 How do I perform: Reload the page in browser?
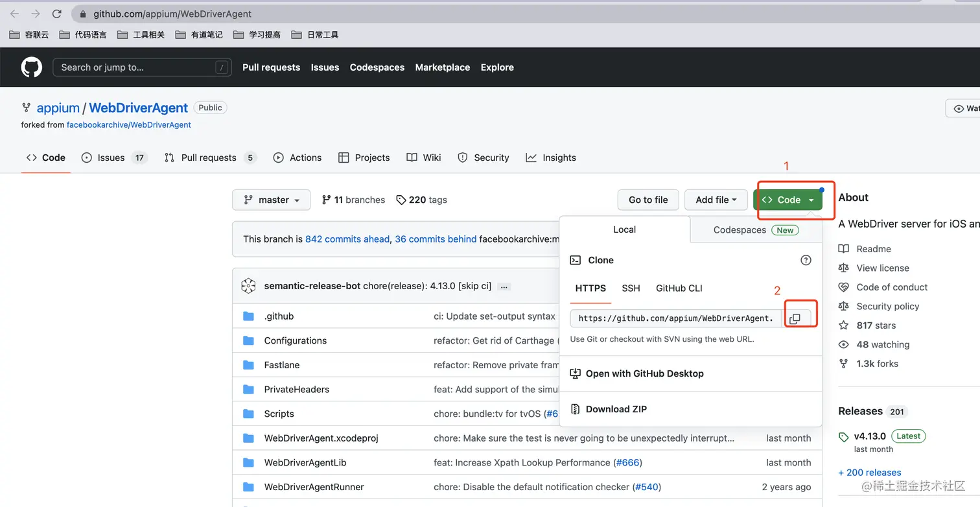[56, 14]
